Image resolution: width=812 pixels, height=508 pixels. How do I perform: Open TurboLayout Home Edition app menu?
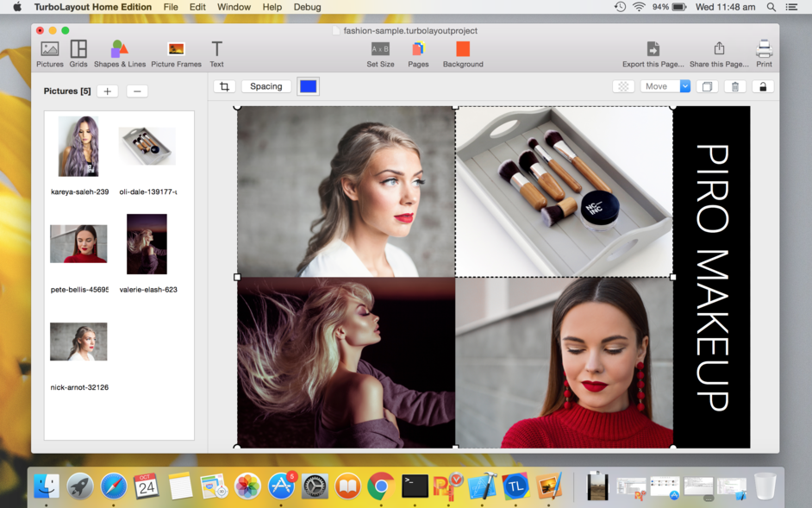[x=93, y=7]
